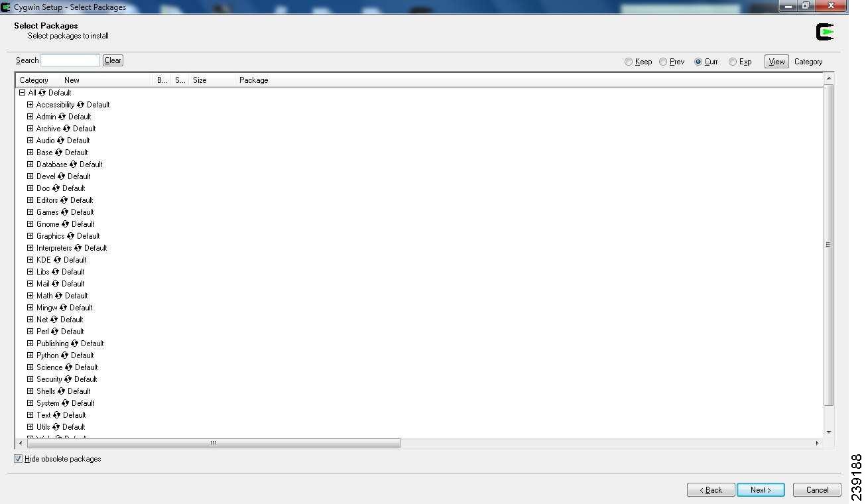
Task: Click the cycle icon on KDE row
Action: tap(58, 260)
